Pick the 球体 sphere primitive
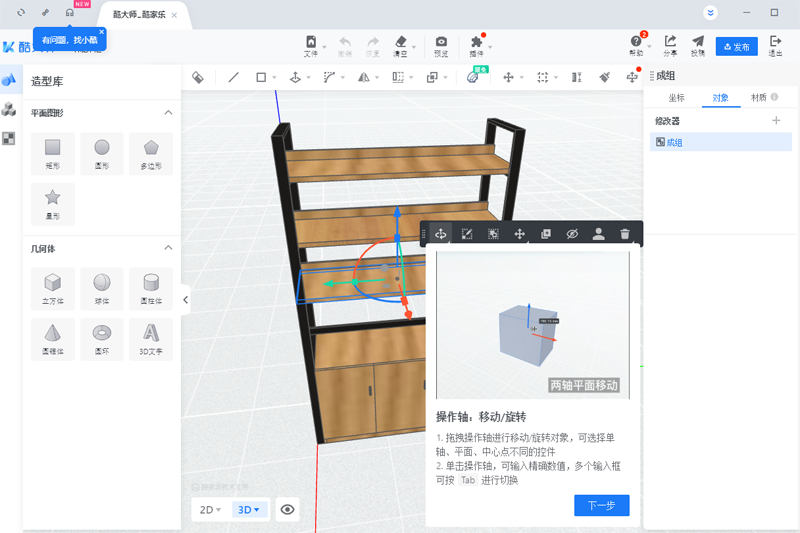This screenshot has height=533, width=800. pos(102,287)
